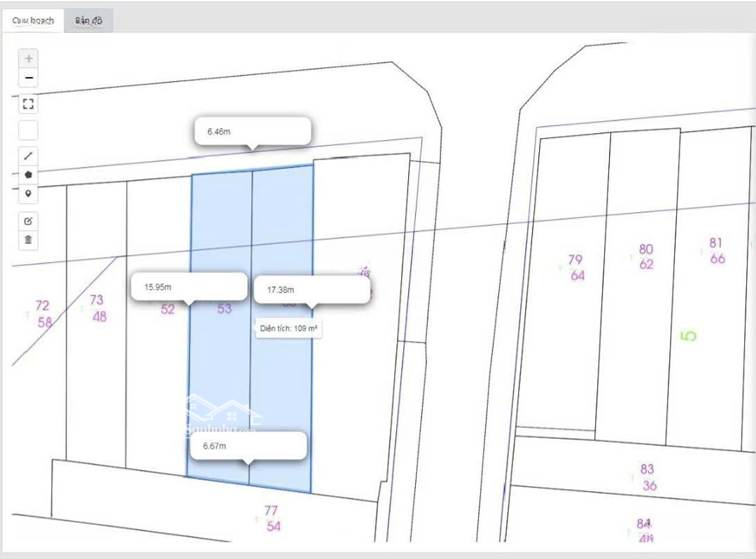Switch to the Quy hoạch tab
Image resolution: width=756 pixels, height=559 pixels.
click(33, 21)
